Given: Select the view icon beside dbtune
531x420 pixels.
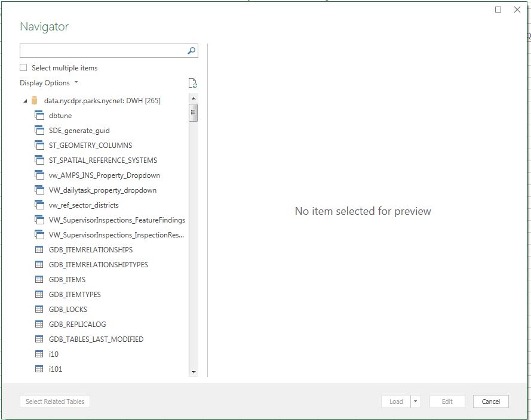Looking at the screenshot, I should [38, 115].
